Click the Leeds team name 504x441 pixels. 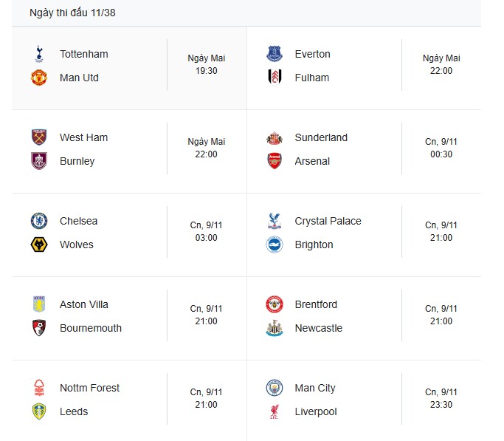(x=74, y=411)
